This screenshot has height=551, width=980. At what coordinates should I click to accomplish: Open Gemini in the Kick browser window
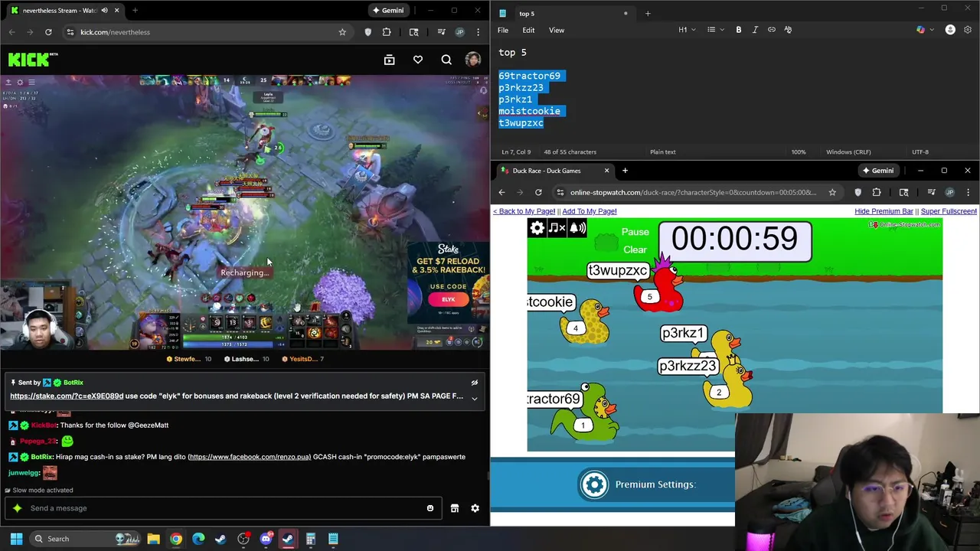pos(387,10)
